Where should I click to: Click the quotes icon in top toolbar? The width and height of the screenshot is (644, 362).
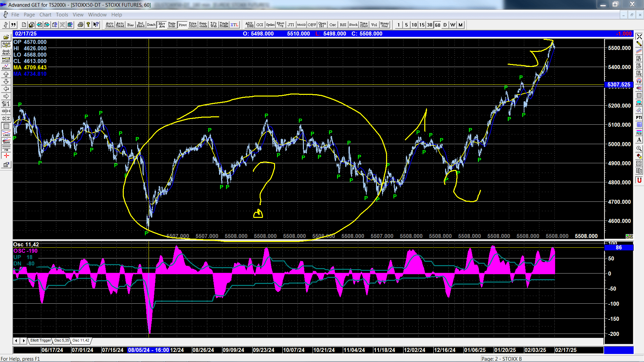[13, 25]
